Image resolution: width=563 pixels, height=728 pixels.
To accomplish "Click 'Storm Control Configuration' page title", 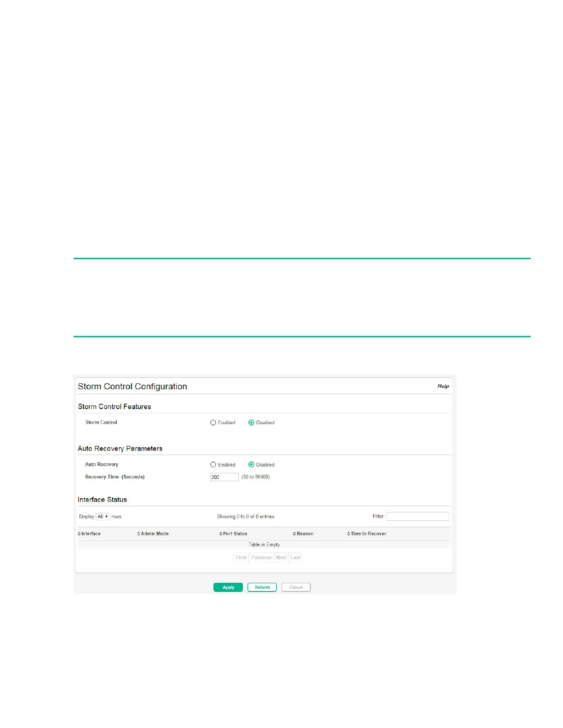I will (x=132, y=387).
